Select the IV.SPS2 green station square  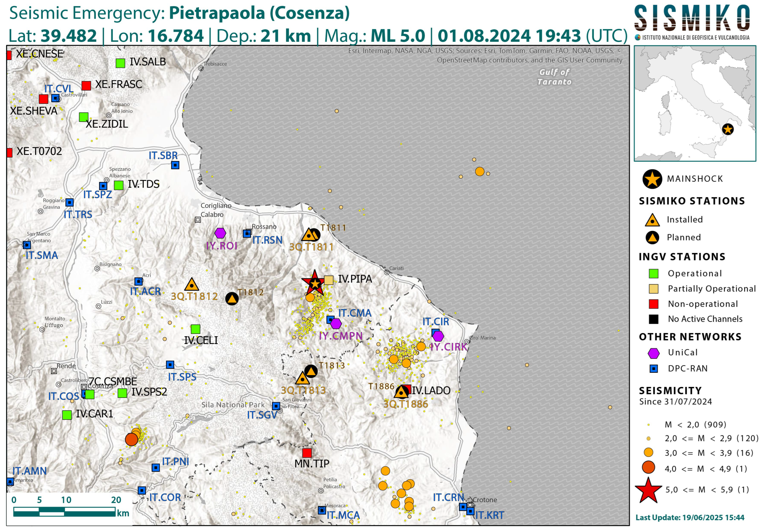point(122,393)
